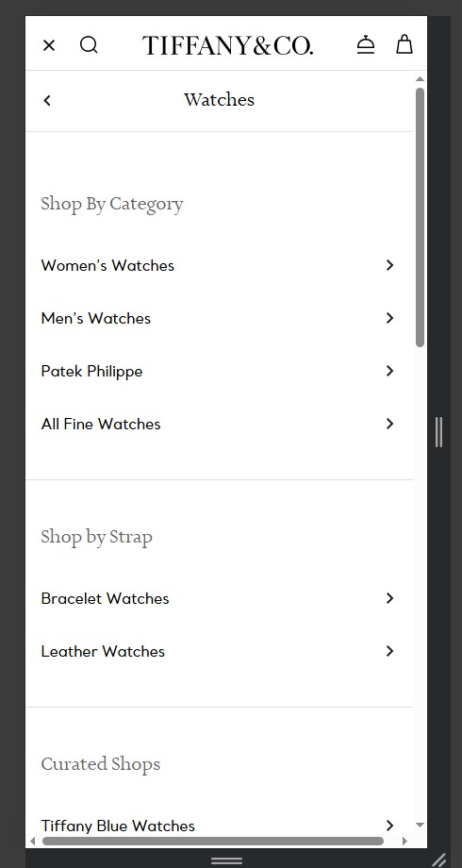Viewport: 462px width, 868px height.
Task: Expand the Patek Philippe chevron
Action: pyautogui.click(x=389, y=371)
